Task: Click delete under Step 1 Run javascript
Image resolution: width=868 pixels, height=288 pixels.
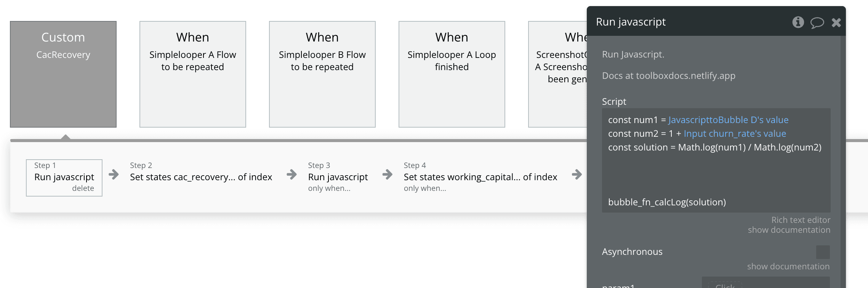Action: coord(83,188)
